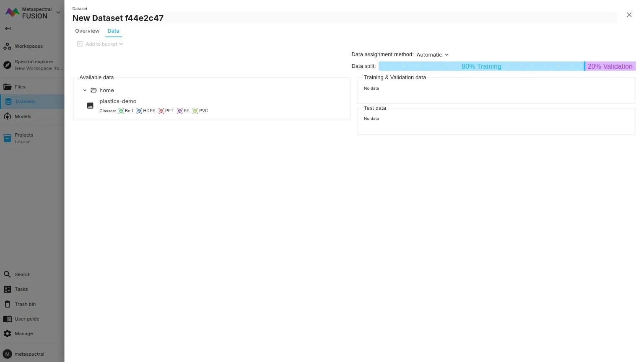644x362 pixels.
Task: Collapse the home folder chevron
Action: coord(85,90)
